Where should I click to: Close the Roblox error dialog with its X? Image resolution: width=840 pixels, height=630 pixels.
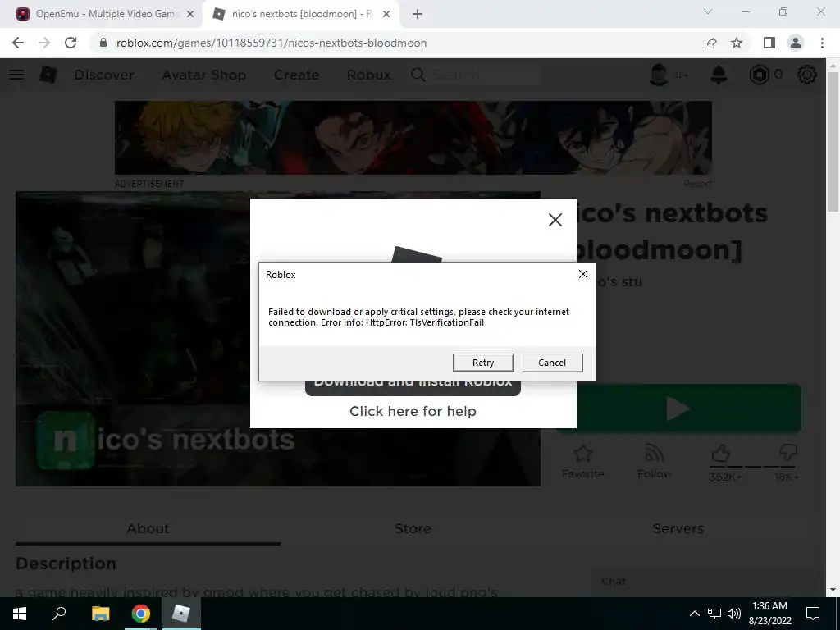pos(583,274)
